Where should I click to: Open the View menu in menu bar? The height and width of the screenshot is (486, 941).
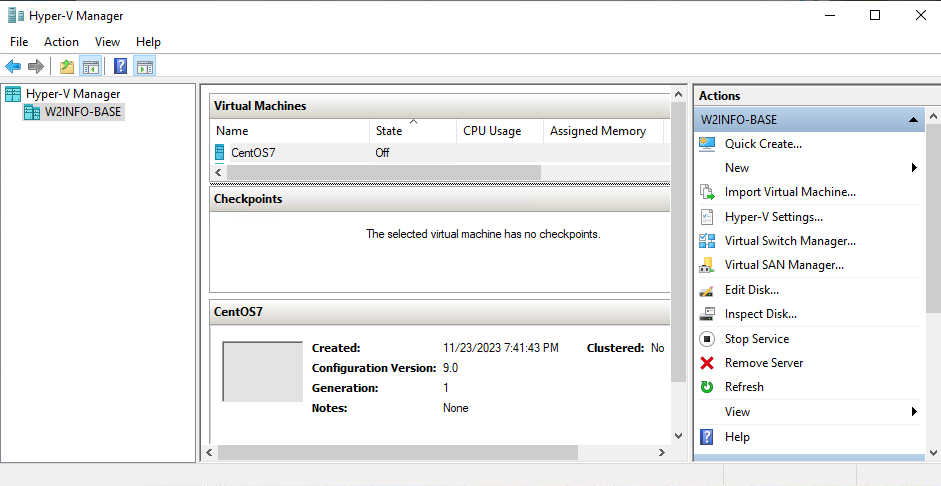[107, 42]
